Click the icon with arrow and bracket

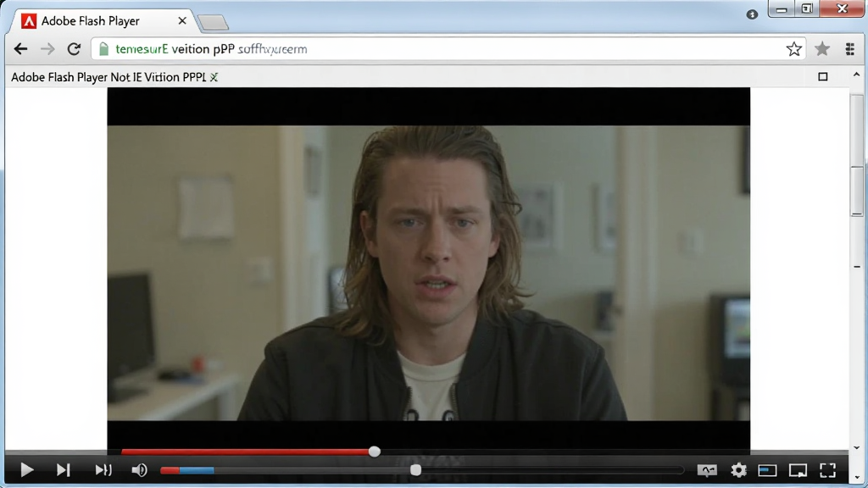(x=103, y=470)
